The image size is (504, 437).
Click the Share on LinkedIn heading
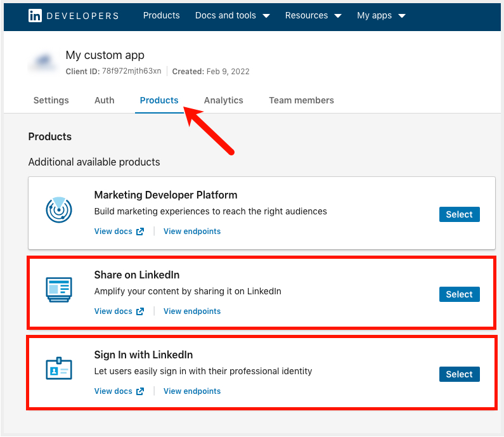click(x=137, y=275)
